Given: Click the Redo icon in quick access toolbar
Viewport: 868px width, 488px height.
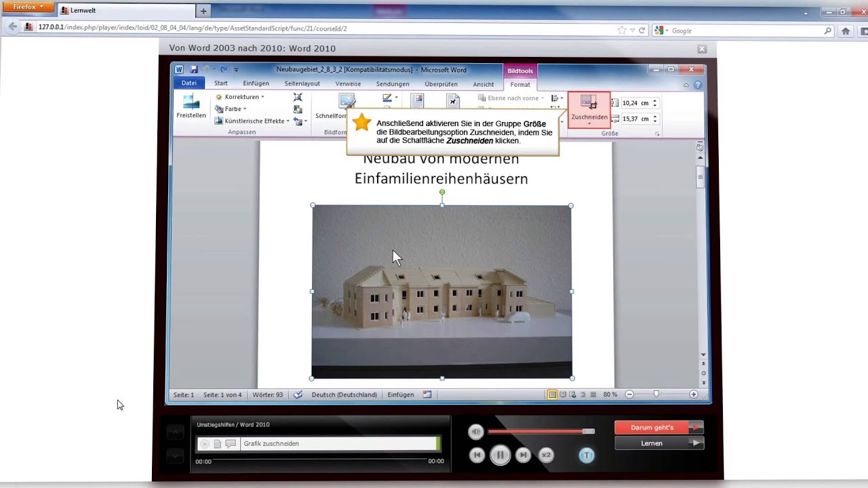Looking at the screenshot, I should (223, 70).
